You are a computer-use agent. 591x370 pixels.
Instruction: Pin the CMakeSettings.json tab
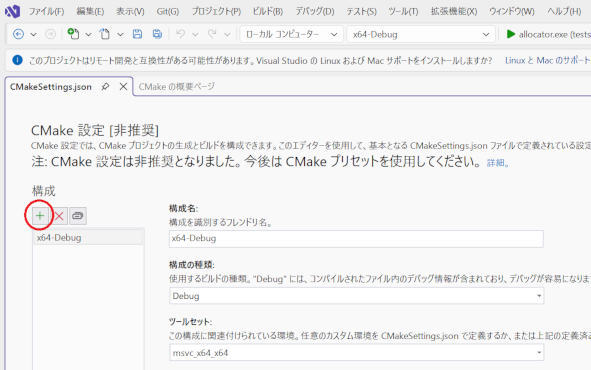tap(105, 87)
